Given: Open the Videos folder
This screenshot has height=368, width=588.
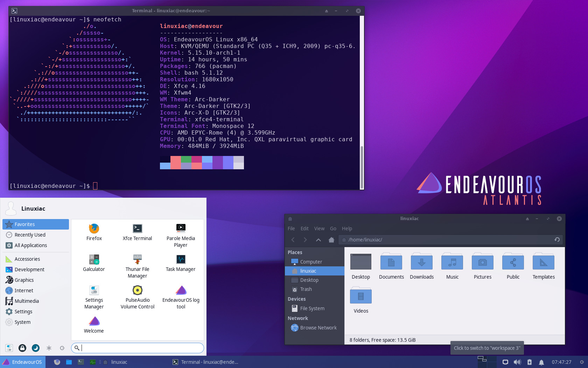Looking at the screenshot, I should 361,300.
